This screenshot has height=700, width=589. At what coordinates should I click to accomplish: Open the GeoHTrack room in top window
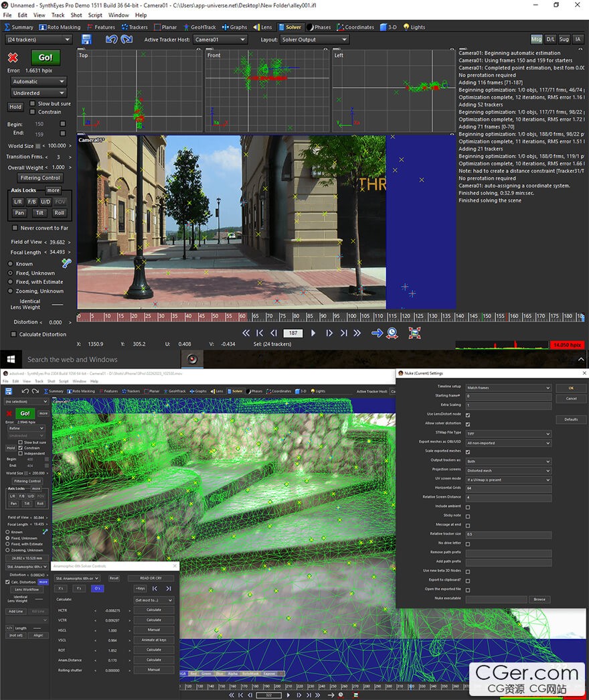pyautogui.click(x=199, y=27)
